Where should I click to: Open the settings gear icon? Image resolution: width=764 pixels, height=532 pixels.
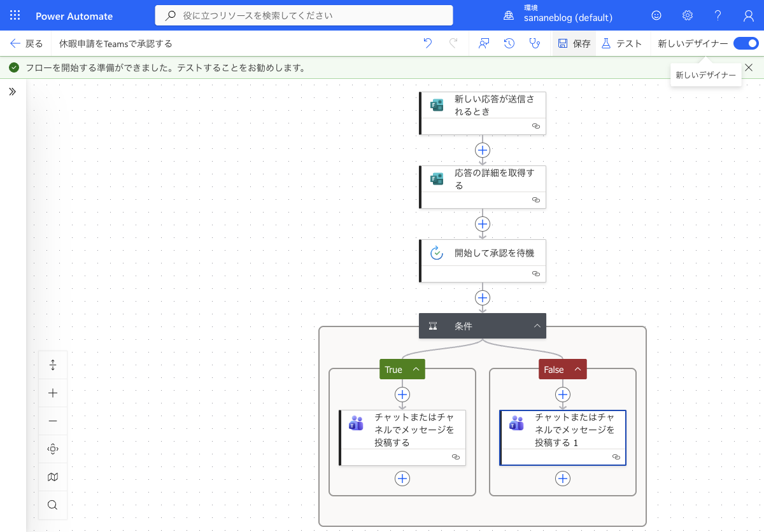[688, 15]
